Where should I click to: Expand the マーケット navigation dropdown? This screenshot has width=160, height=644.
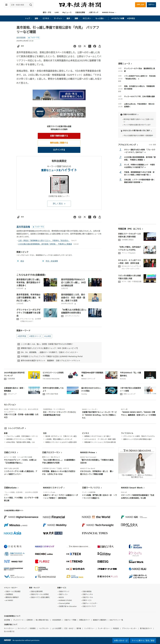59,18
